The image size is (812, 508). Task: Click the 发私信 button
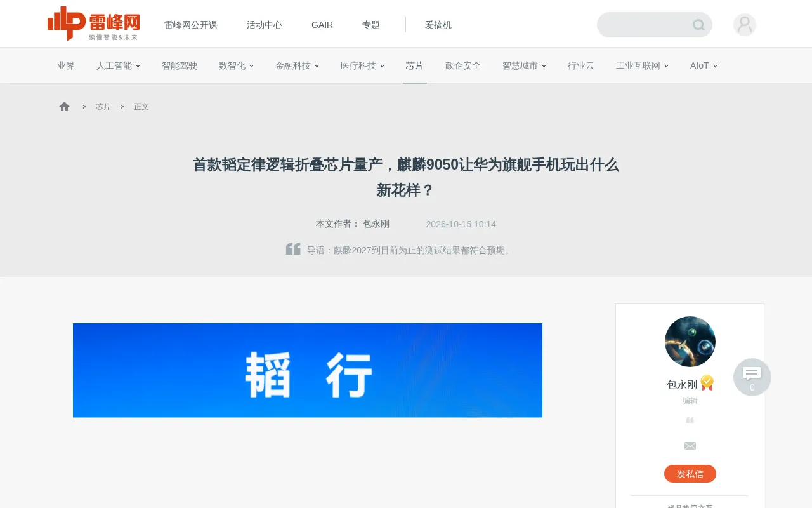click(690, 474)
